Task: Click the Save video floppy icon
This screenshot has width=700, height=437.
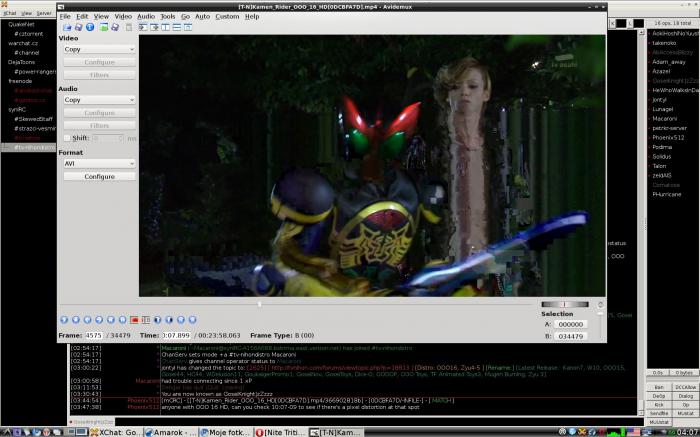Action: click(x=78, y=27)
